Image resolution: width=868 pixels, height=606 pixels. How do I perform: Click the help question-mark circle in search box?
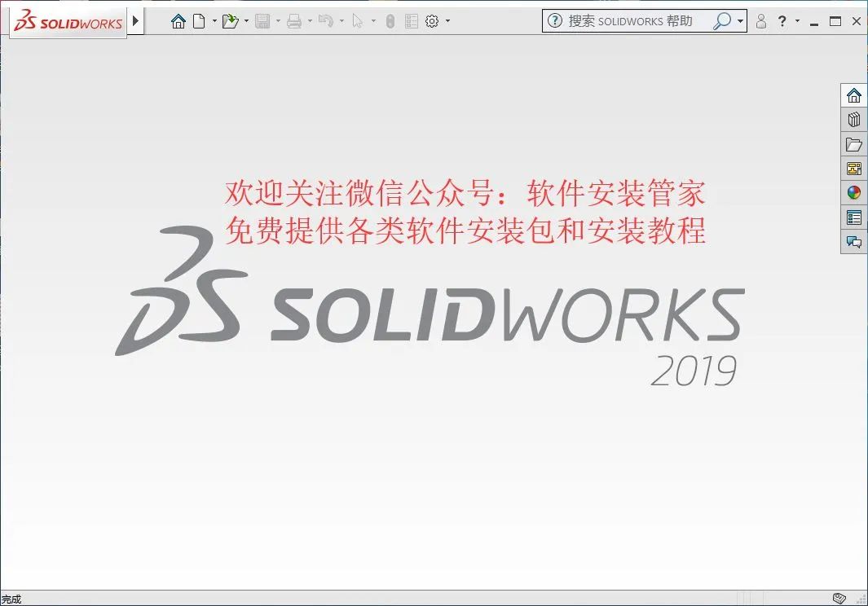tap(555, 21)
